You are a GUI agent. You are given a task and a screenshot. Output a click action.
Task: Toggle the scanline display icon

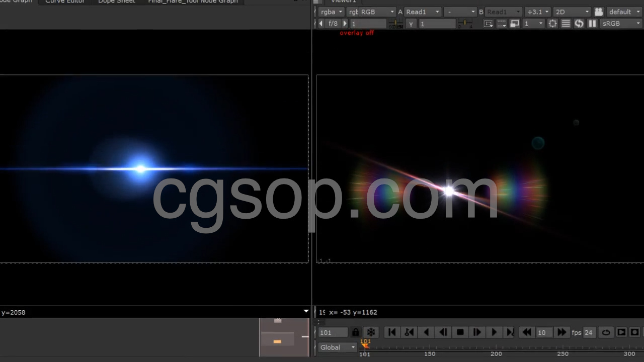coord(566,24)
